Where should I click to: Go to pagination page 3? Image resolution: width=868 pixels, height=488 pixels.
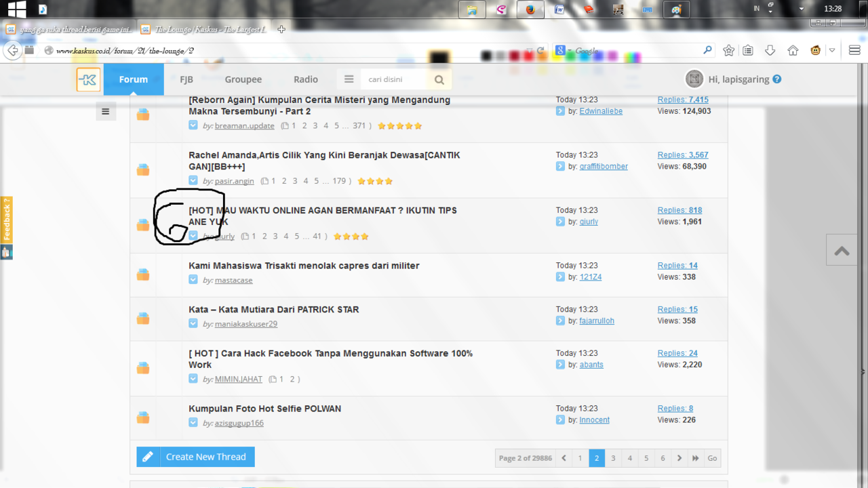point(613,458)
